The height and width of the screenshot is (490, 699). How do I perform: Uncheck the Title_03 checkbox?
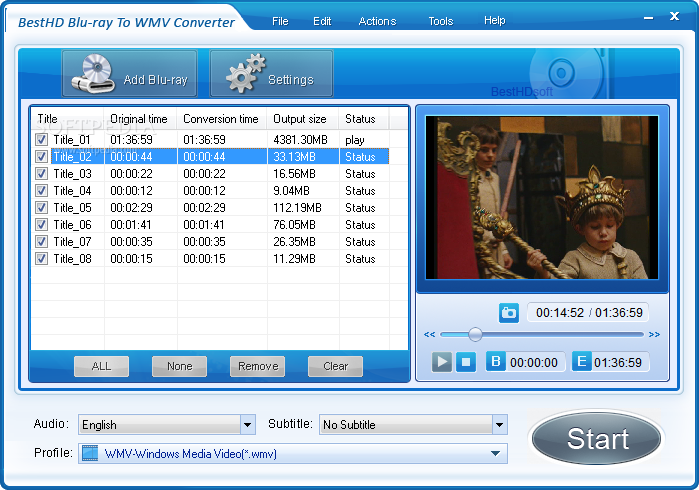pyautogui.click(x=41, y=173)
